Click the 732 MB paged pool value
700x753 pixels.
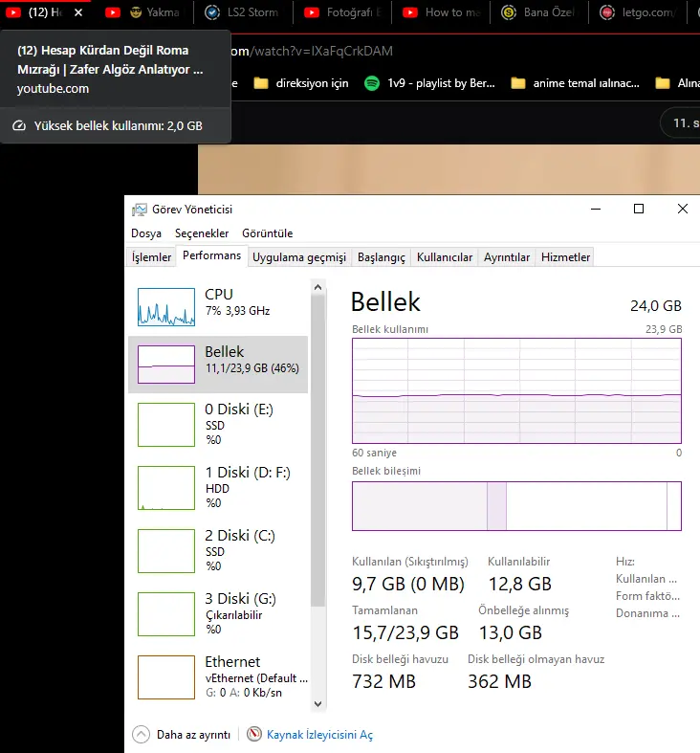[x=383, y=681]
